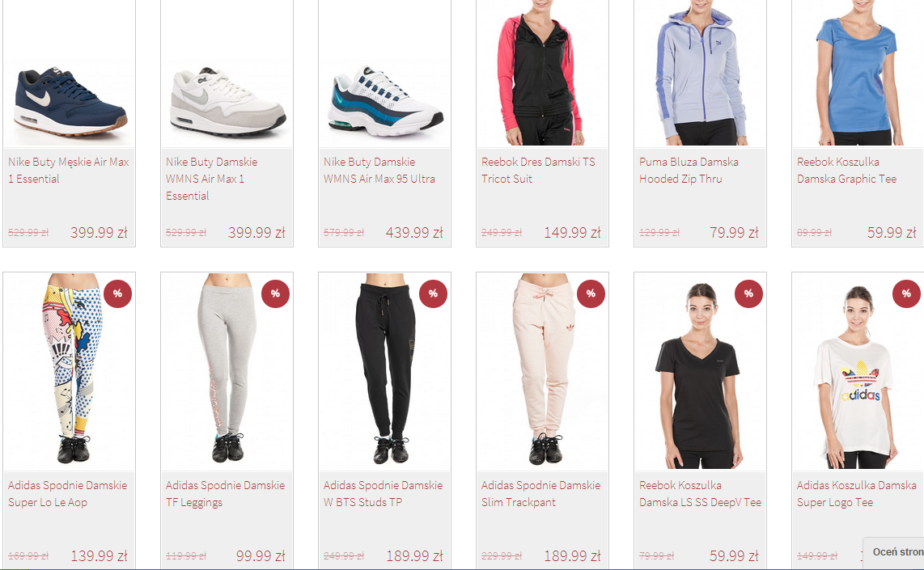This screenshot has width=924, height=570.
Task: Click percent badge on Reebok LS SS DeepV Tee
Action: click(749, 293)
